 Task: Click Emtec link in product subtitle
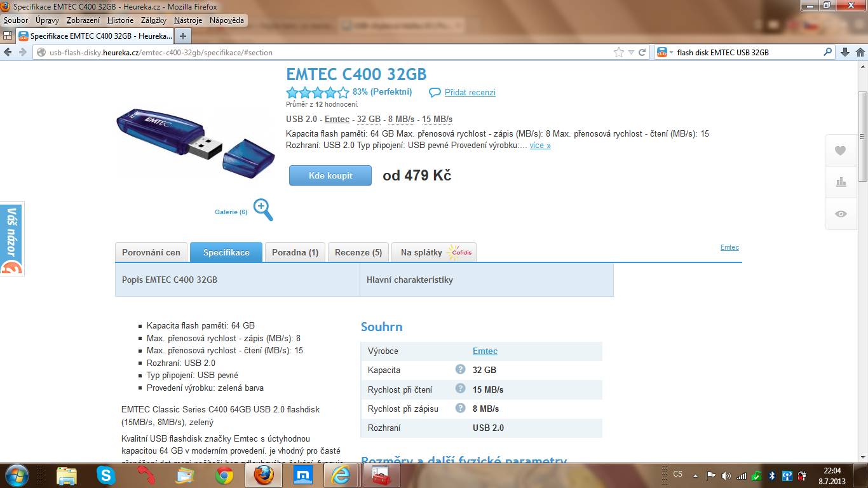pyautogui.click(x=337, y=119)
